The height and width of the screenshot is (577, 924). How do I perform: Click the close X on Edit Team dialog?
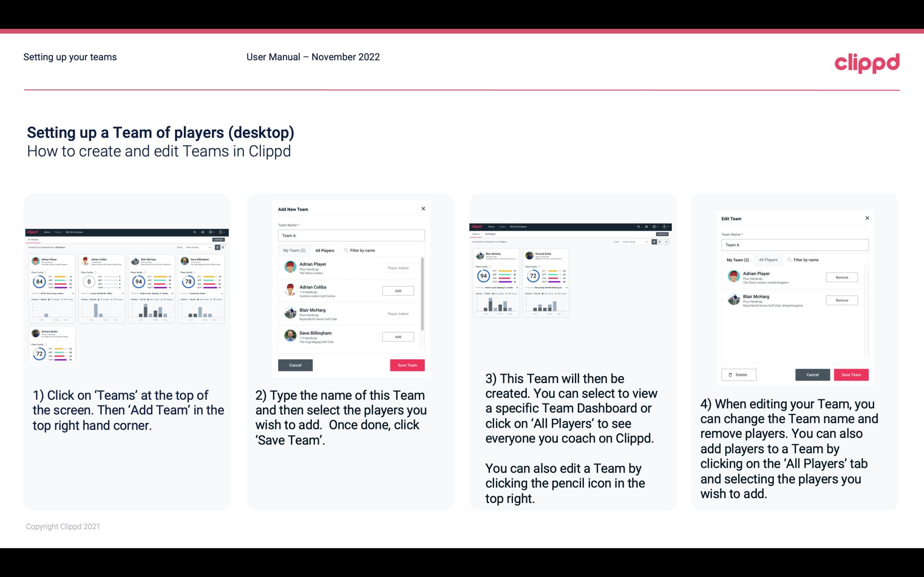click(867, 218)
